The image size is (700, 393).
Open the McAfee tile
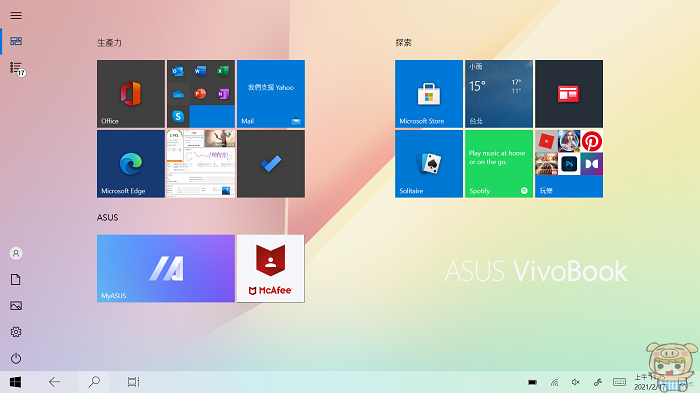[271, 268]
